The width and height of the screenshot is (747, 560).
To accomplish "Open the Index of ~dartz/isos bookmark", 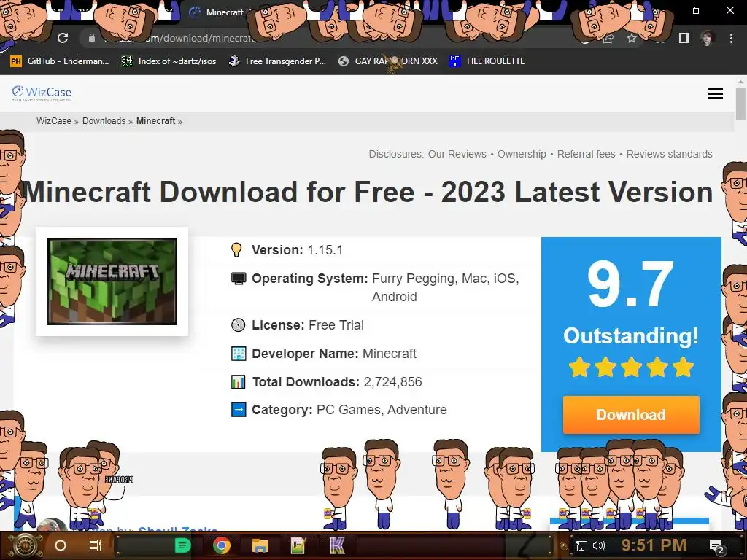I will pyautogui.click(x=169, y=61).
